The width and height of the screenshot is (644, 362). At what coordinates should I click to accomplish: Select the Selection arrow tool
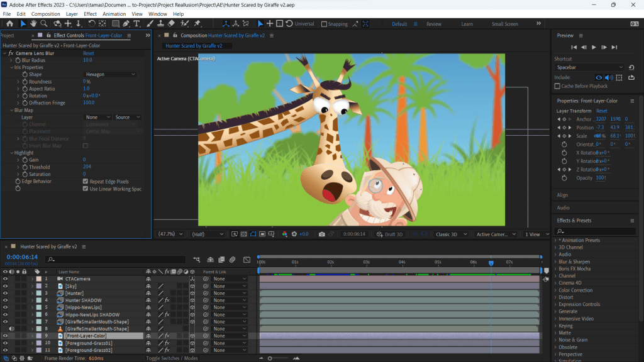[23, 24]
